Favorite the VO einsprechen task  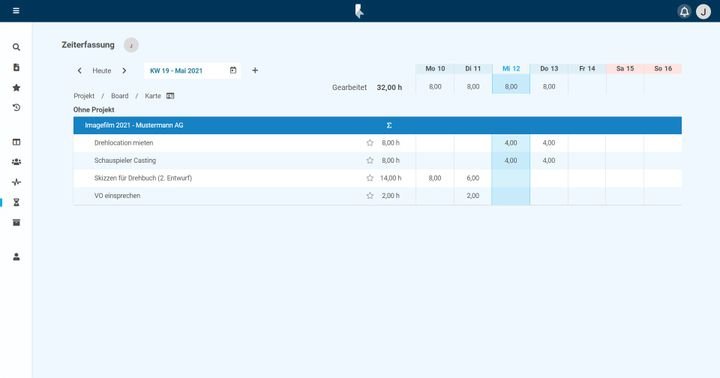tap(370, 196)
